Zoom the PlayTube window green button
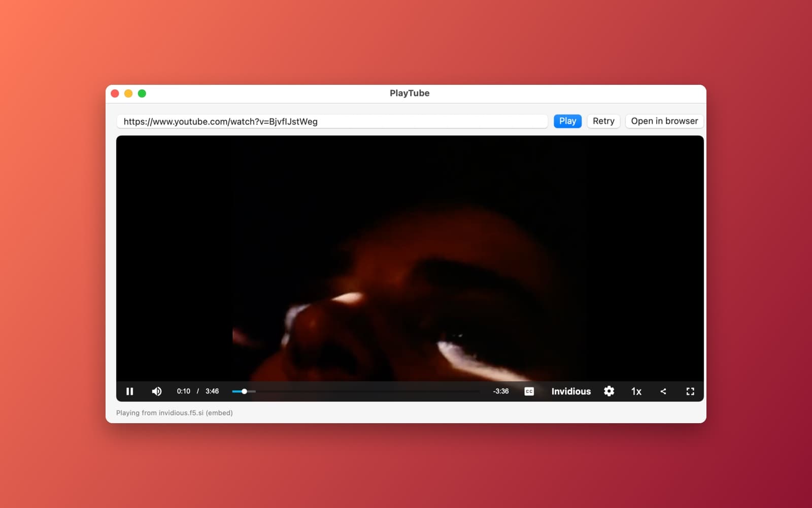812x508 pixels. point(142,93)
